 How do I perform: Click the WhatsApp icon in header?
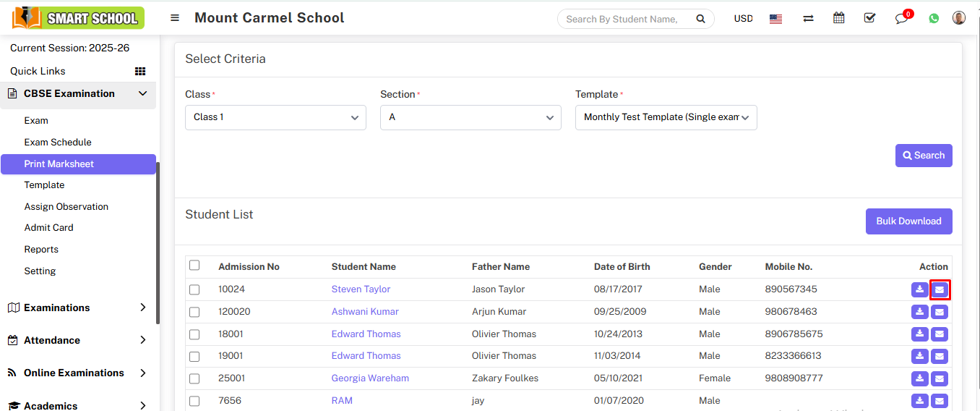pos(934,19)
